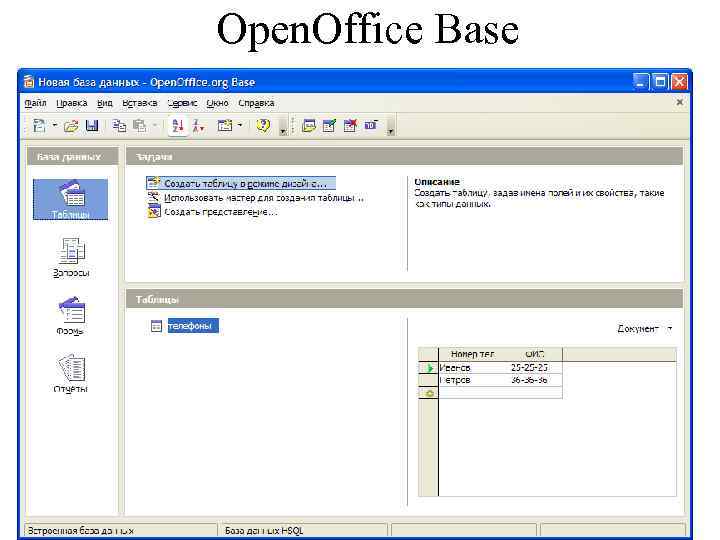720x540 pixels.
Task: Open the New document dropdown arrow
Action: (55, 125)
